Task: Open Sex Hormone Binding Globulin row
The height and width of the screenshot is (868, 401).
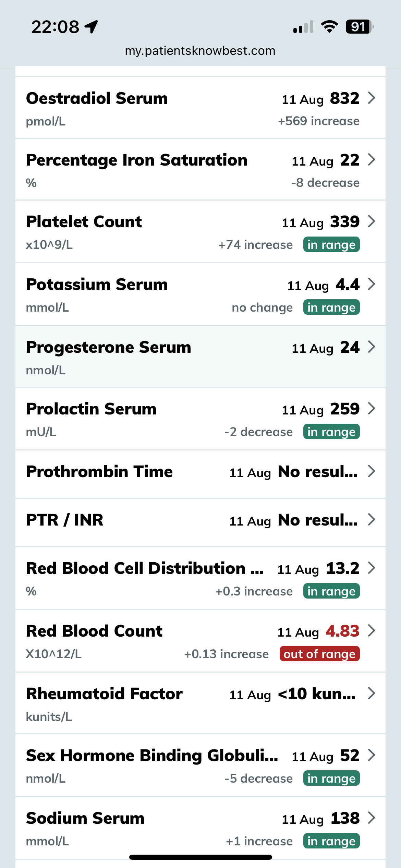Action: coord(151,756)
